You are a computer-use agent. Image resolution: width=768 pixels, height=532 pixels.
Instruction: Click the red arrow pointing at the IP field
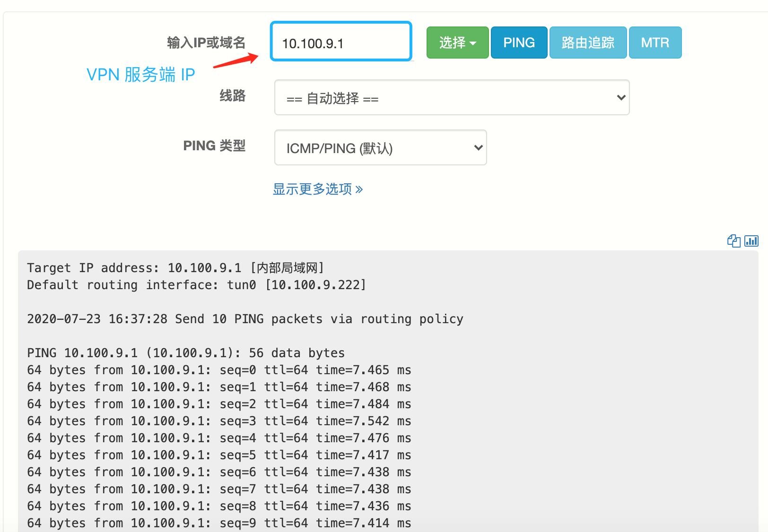[x=236, y=61]
